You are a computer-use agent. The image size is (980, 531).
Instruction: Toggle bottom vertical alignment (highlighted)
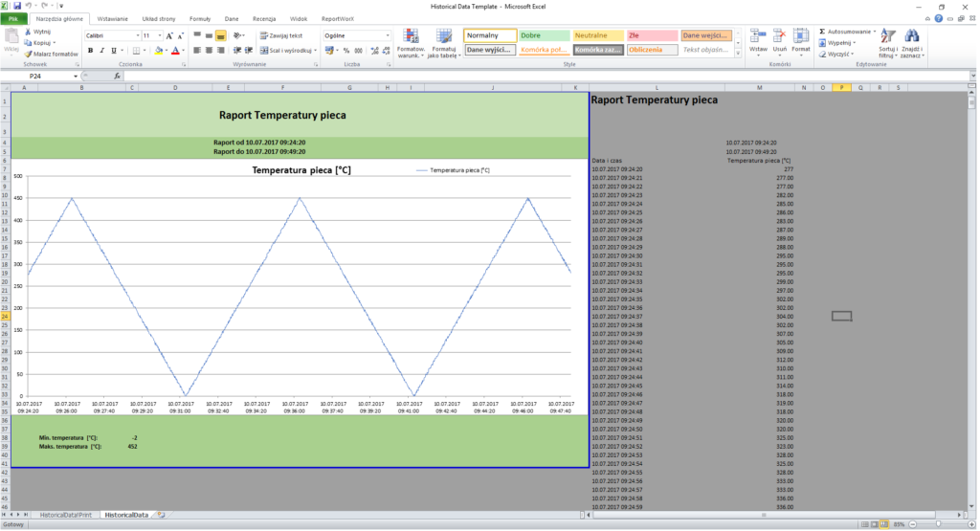[221, 35]
